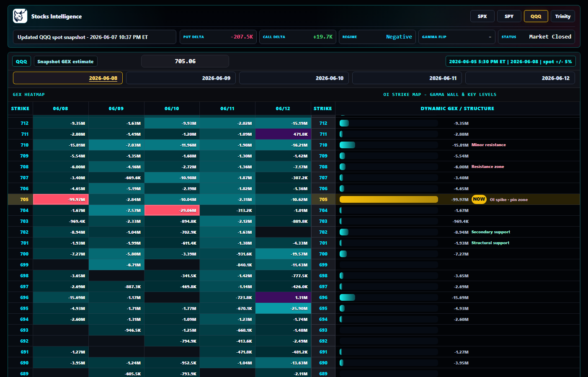Click the DYNAMIC GEX / STRUCTURE header
This screenshot has width=588, height=377.
[457, 108]
